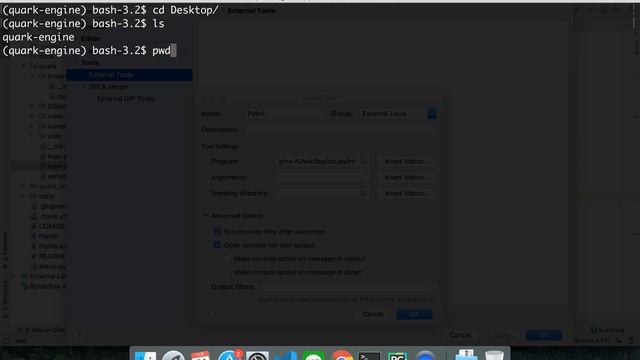Viewport: 640px width, 360px height.
Task: Click the Description input field
Action: pos(340,130)
